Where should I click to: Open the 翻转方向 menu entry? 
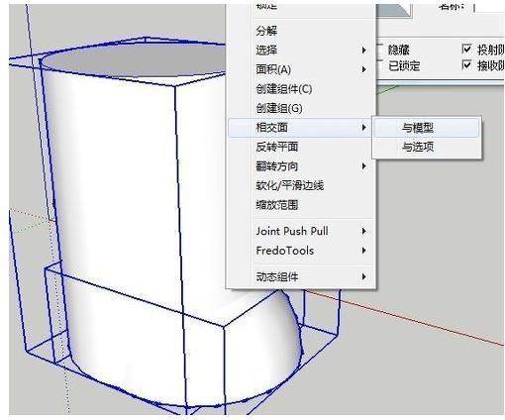301,166
